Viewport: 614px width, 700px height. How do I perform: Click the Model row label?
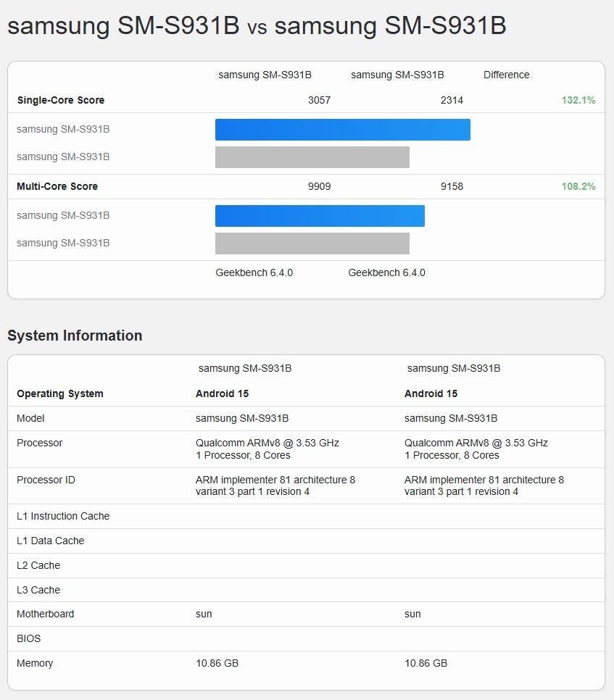(x=30, y=418)
